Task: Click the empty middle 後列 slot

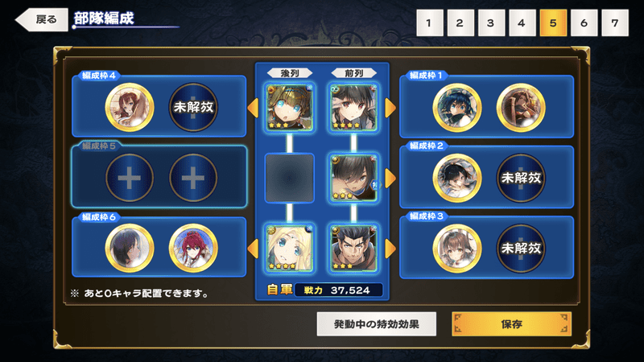Action: pos(290,178)
